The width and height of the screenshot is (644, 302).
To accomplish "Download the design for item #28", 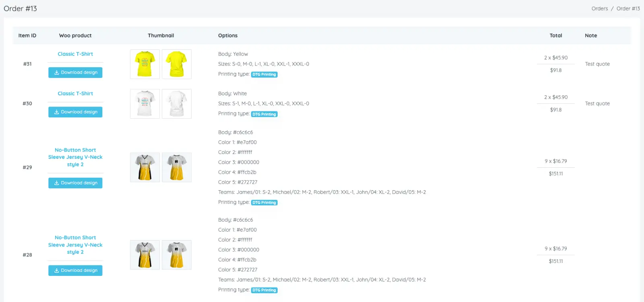I will pyautogui.click(x=75, y=270).
